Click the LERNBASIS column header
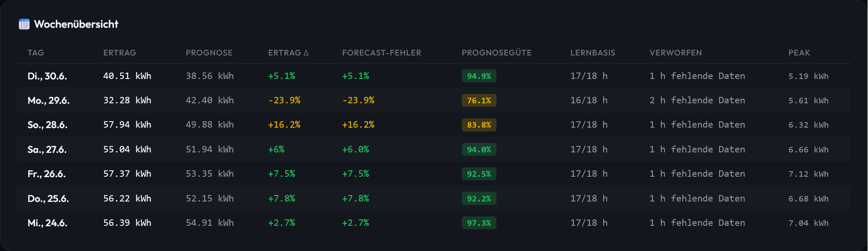The width and height of the screenshot is (868, 251). 593,53
